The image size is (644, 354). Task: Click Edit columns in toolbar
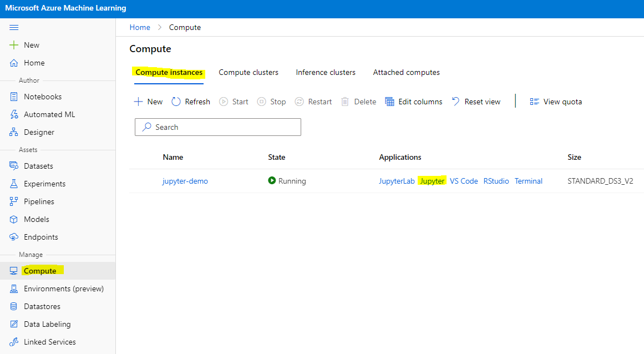(413, 102)
